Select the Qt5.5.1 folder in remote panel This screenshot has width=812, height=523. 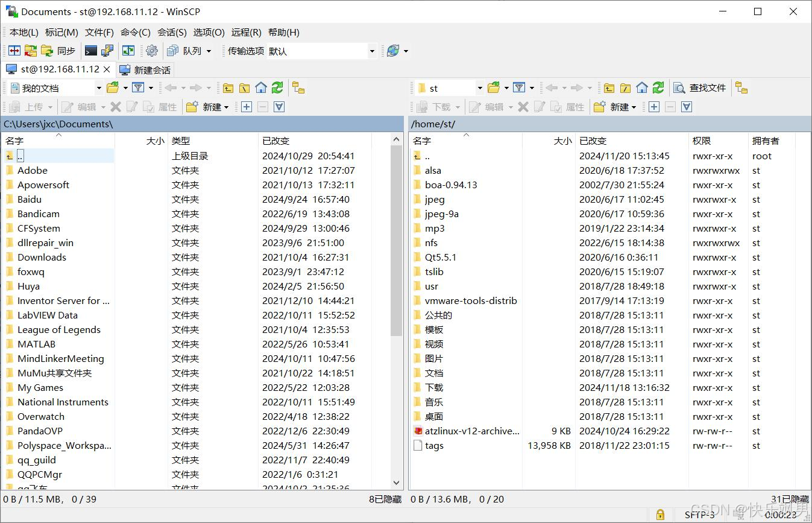click(x=441, y=258)
